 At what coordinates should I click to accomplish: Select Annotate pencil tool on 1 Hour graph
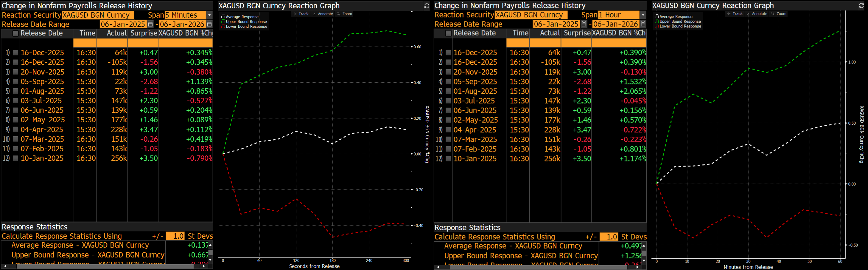748,14
